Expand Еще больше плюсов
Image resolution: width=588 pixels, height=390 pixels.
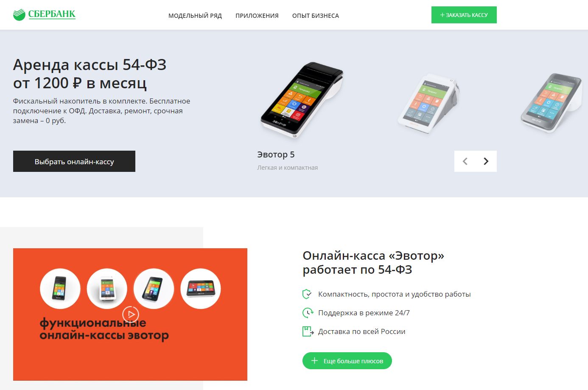[347, 361]
